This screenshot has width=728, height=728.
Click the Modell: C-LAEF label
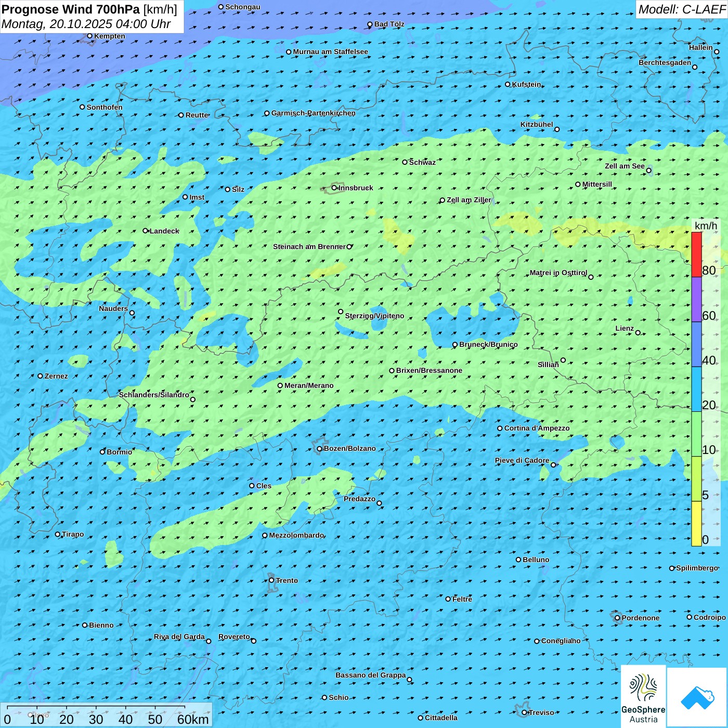tap(681, 9)
